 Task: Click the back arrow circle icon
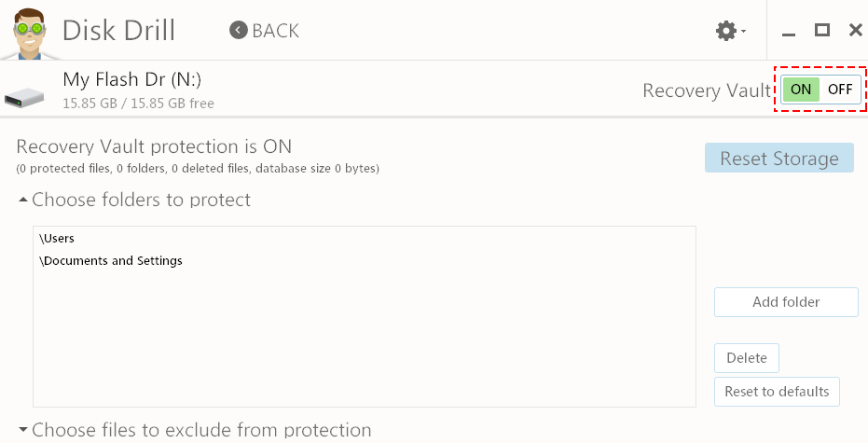238,31
